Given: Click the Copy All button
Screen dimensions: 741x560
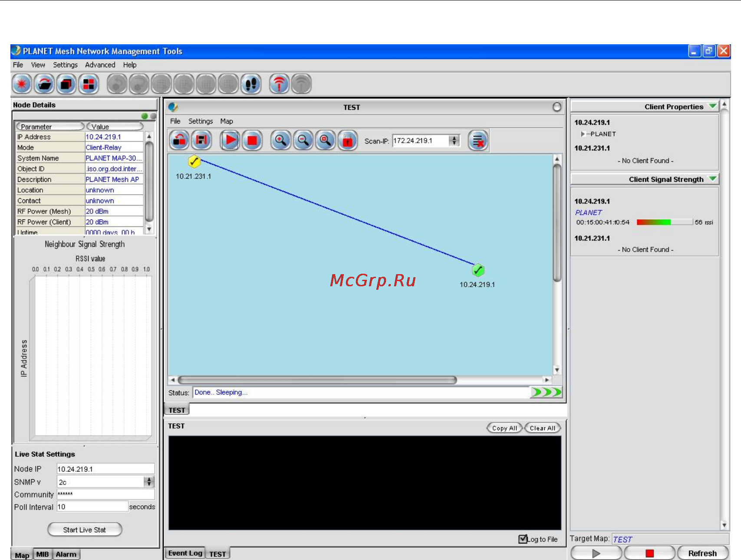Looking at the screenshot, I should [504, 428].
